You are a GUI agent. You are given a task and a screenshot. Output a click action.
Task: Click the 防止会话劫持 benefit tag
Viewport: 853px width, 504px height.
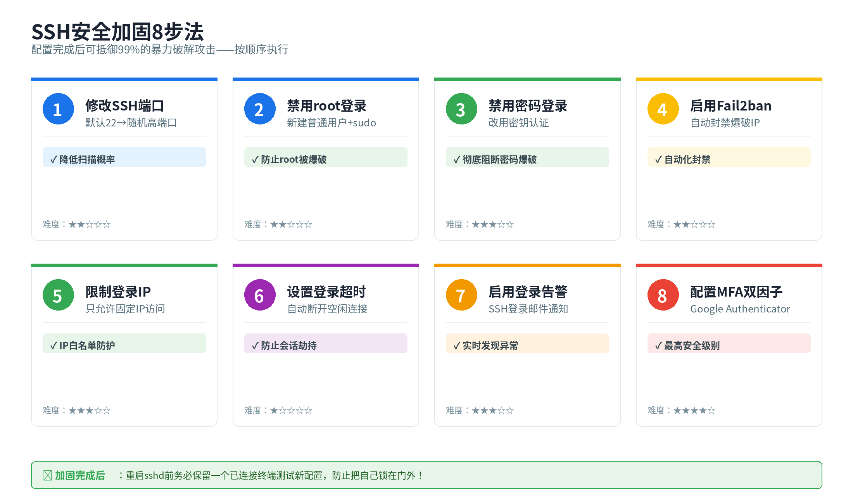coord(326,343)
